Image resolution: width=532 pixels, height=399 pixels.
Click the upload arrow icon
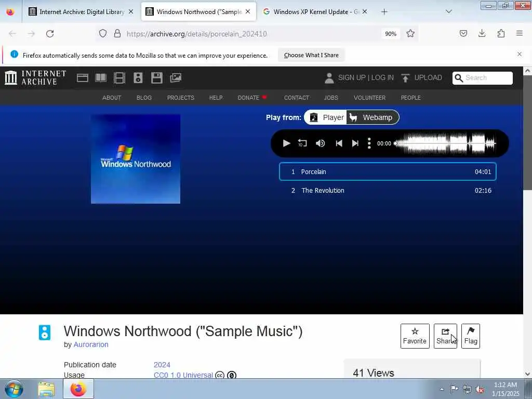(405, 78)
